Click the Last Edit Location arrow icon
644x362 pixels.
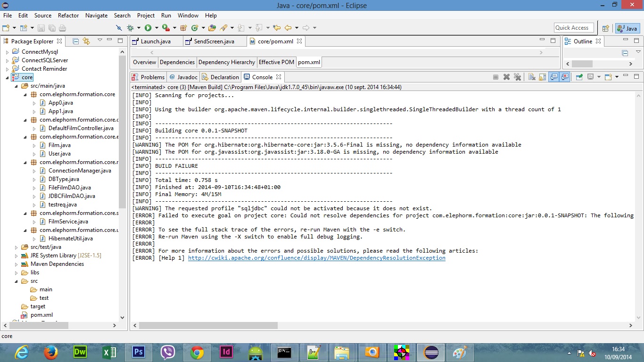277,28
